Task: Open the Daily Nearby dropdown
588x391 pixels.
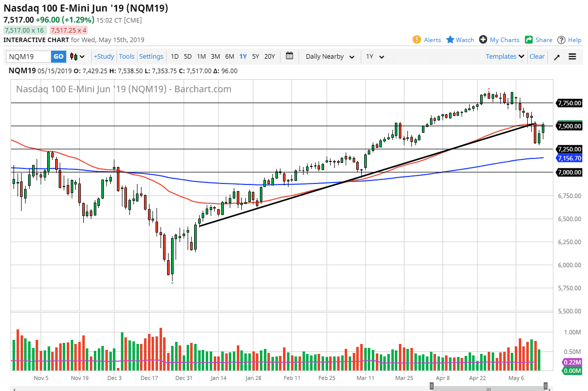Action: click(x=329, y=57)
